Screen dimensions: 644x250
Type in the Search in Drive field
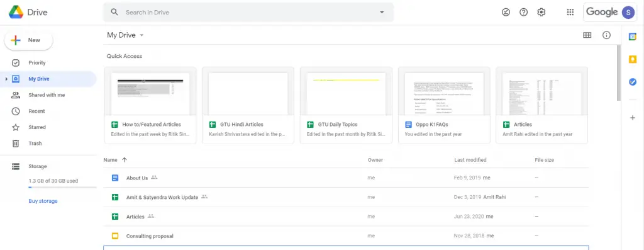coord(248,13)
